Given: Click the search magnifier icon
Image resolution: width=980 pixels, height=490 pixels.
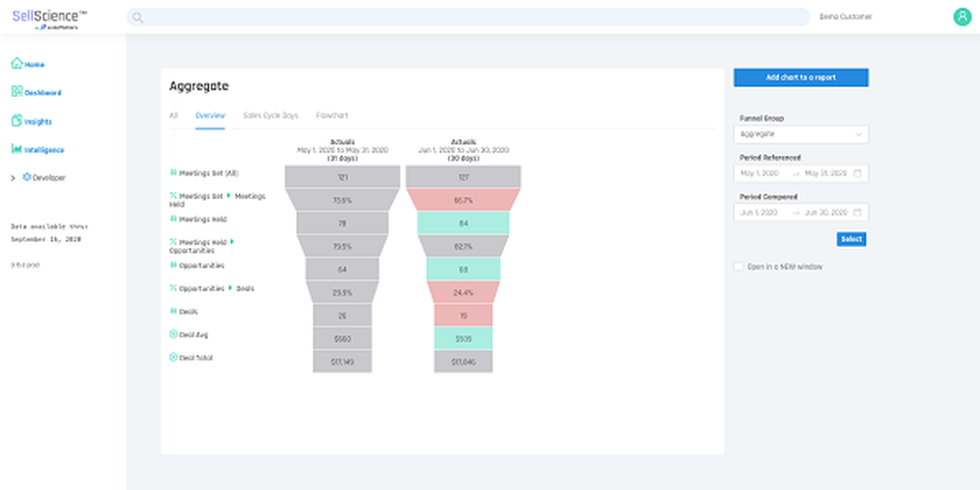Looking at the screenshot, I should [x=137, y=18].
